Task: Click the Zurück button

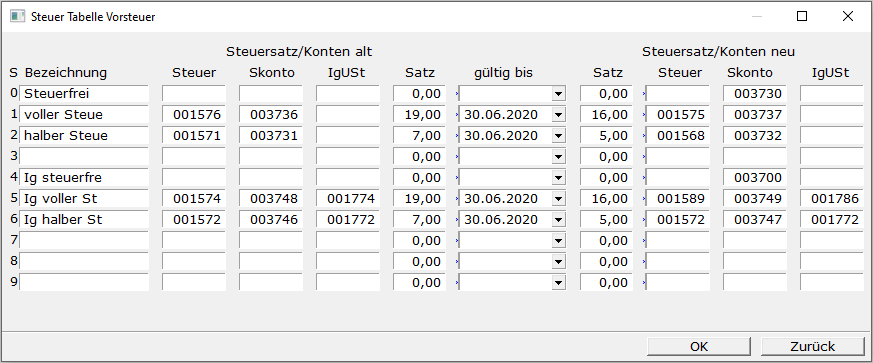Action: click(x=812, y=346)
